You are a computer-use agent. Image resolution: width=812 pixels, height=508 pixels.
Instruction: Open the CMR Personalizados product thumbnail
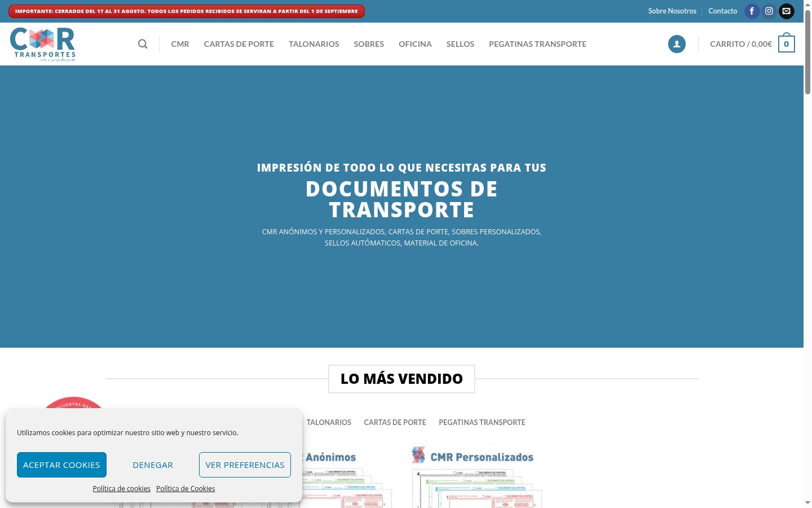pyautogui.click(x=476, y=476)
